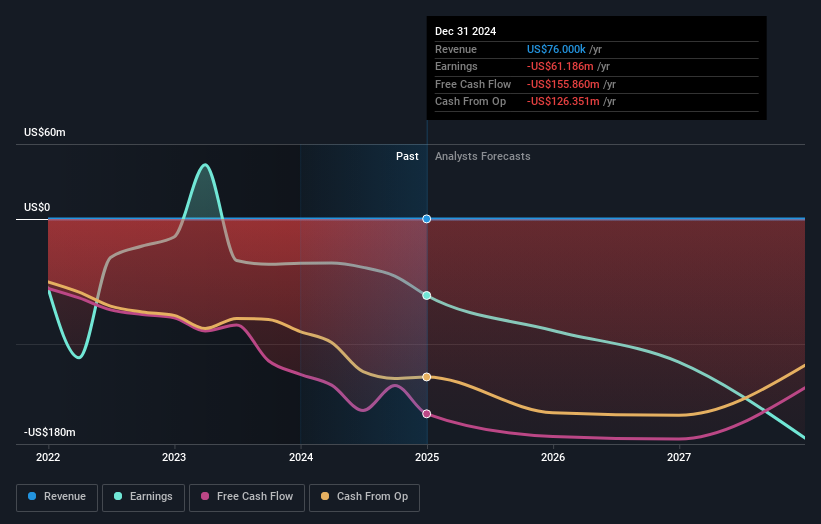Click the Revenue row label in tooltip
The height and width of the screenshot is (524, 821).
click(x=456, y=49)
